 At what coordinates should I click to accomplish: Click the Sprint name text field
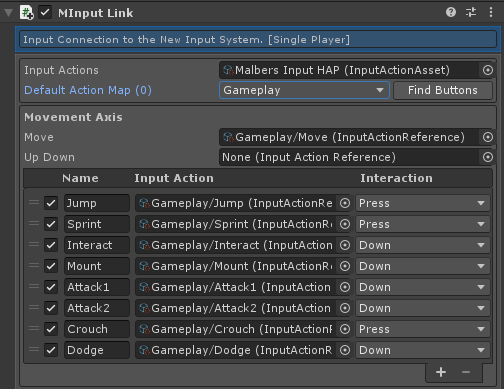(97, 224)
